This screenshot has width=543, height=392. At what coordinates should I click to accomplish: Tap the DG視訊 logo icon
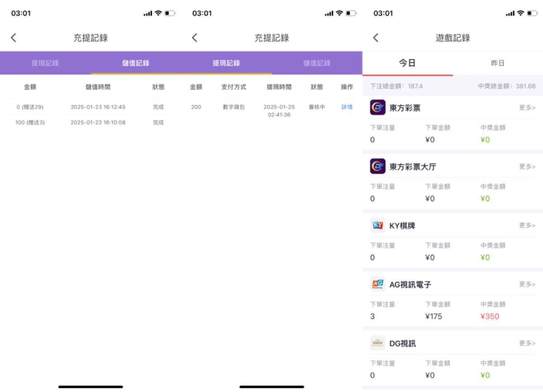point(378,343)
